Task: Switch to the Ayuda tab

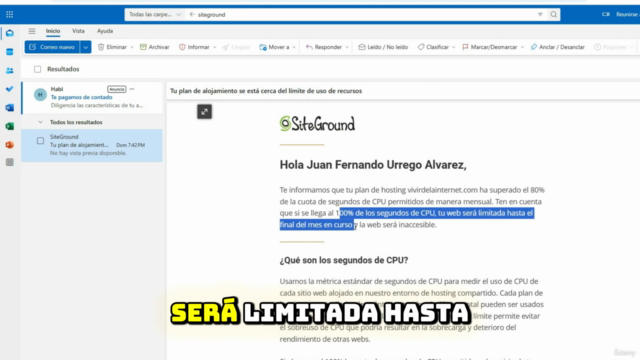Action: (105, 31)
